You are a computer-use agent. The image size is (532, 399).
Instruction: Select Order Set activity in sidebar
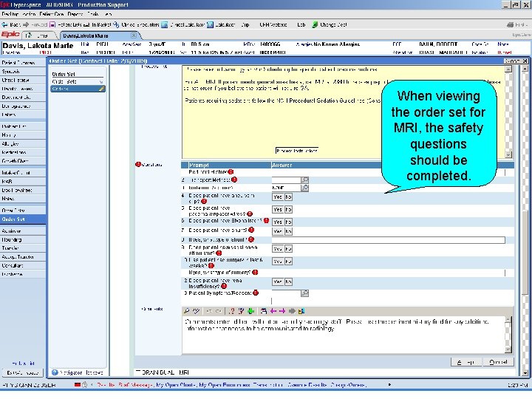23,219
